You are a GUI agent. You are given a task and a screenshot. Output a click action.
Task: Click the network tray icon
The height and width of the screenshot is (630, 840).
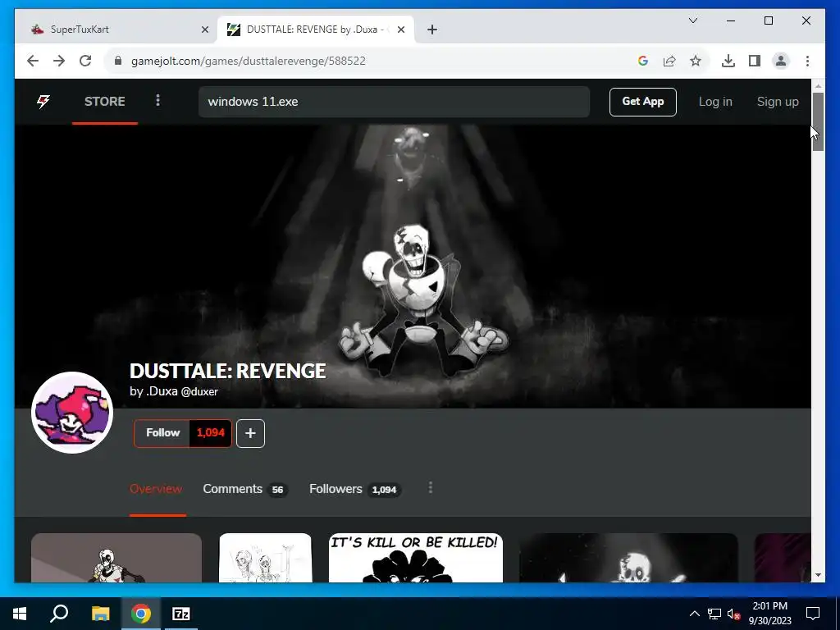pos(714,614)
